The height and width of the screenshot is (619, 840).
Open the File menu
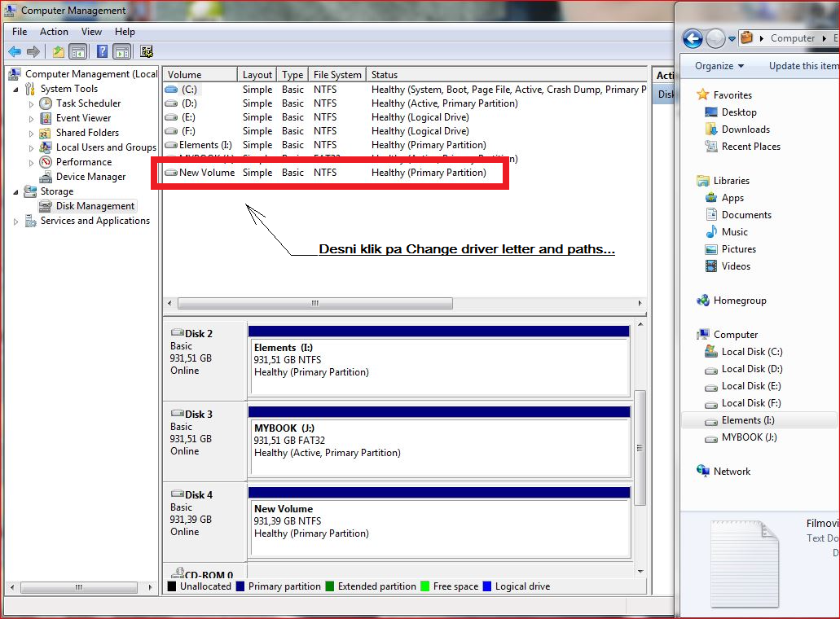[x=20, y=32]
